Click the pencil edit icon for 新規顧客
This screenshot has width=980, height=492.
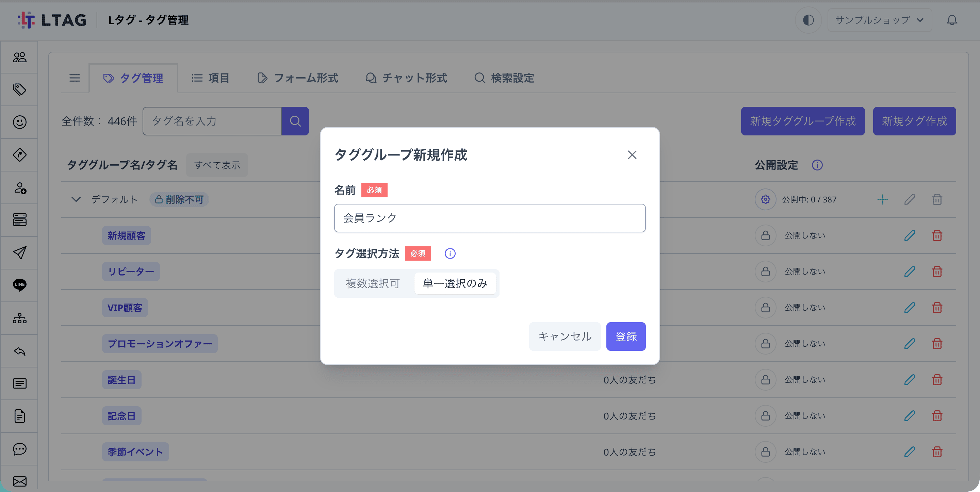[909, 235]
